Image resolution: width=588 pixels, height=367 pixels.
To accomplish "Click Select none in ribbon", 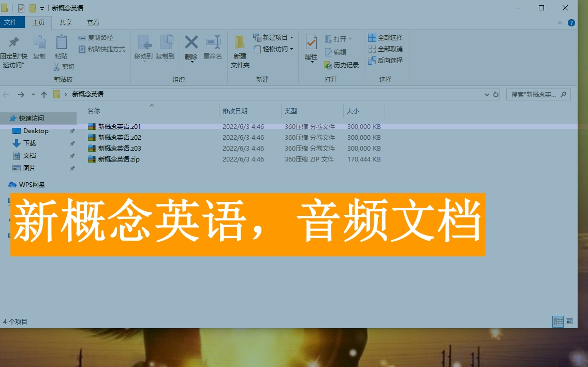I will tap(386, 49).
